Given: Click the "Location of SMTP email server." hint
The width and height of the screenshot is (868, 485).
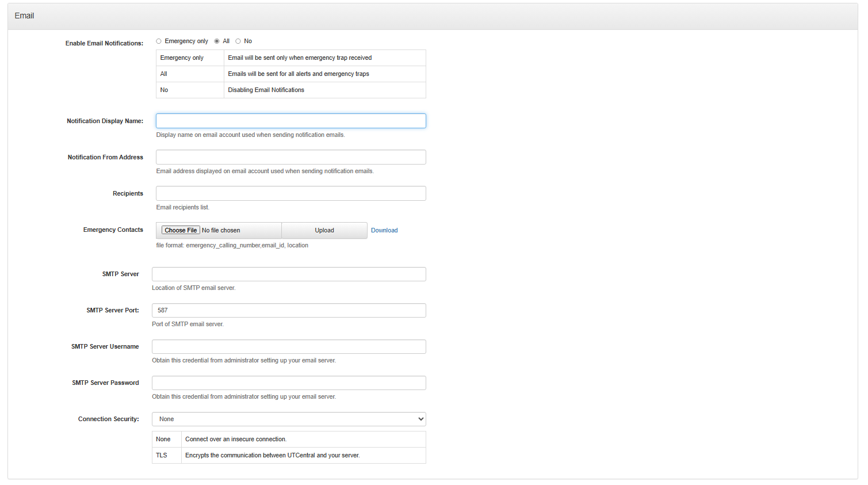Looking at the screenshot, I should pyautogui.click(x=194, y=288).
